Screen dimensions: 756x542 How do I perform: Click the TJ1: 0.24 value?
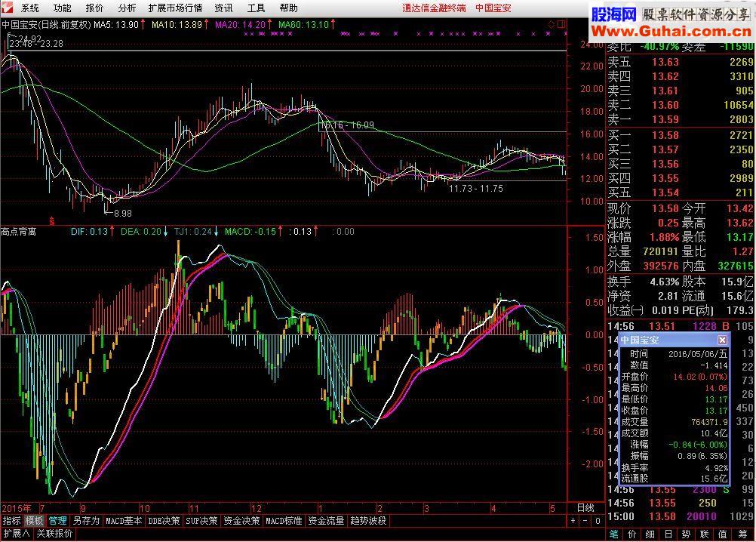[x=193, y=232]
